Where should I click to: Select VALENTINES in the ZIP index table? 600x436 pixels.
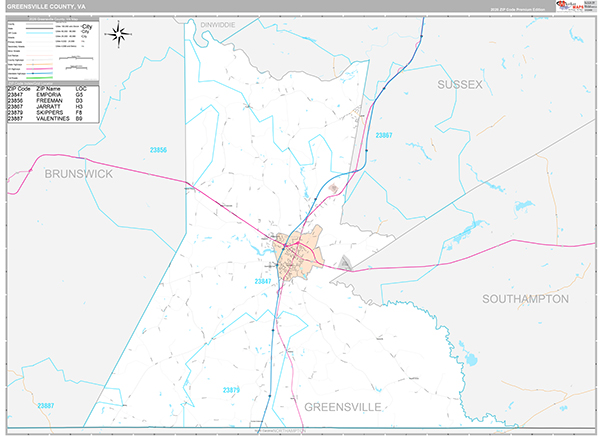click(53, 119)
